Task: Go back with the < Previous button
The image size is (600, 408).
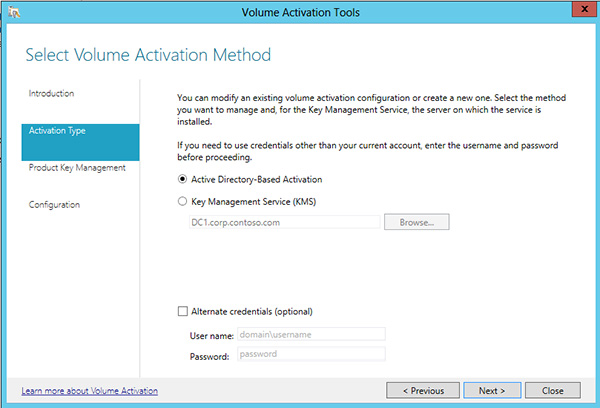Action: pos(422,390)
